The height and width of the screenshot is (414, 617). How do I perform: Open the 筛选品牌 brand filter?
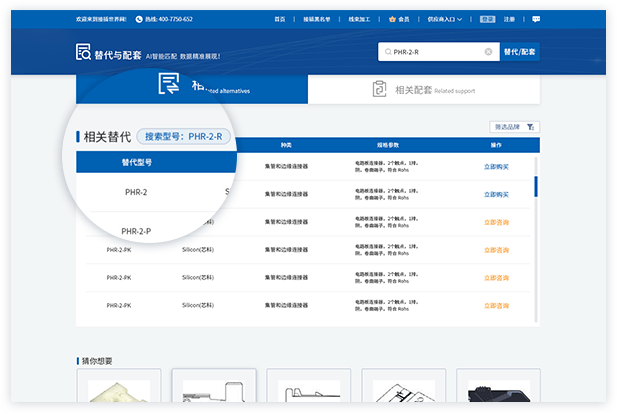pos(514,127)
